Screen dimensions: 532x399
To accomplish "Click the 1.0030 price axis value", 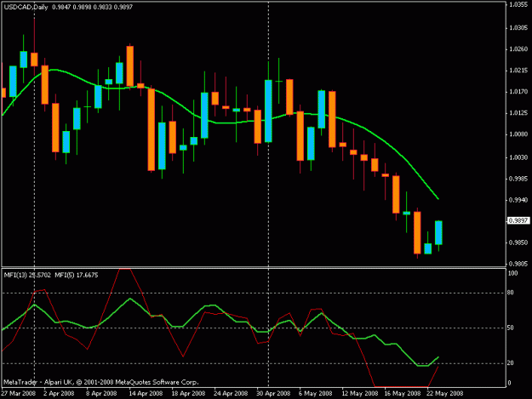I will 518,157.
